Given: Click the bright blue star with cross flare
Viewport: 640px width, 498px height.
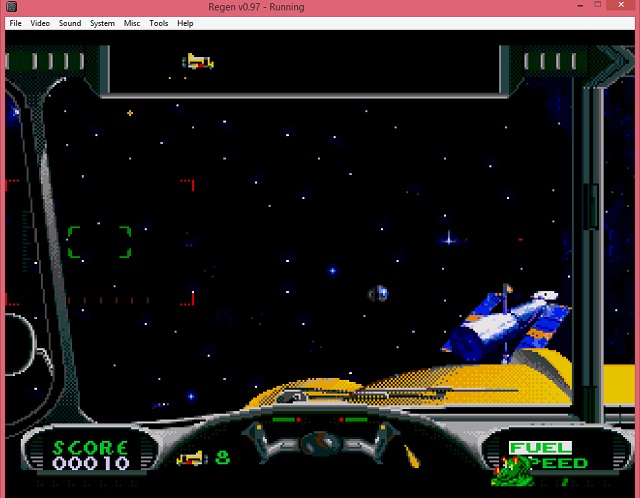Looking at the screenshot, I should pyautogui.click(x=449, y=240).
